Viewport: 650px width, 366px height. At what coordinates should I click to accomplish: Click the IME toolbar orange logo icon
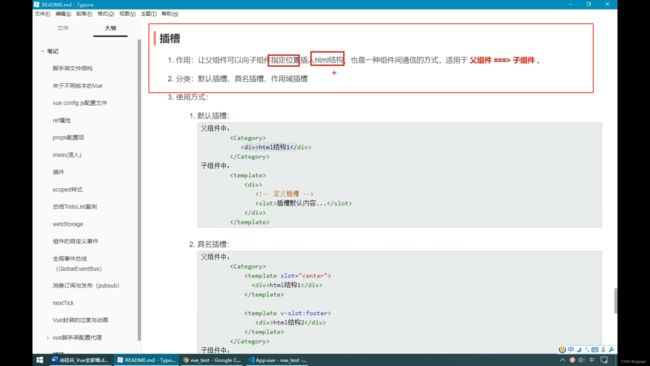click(562, 349)
